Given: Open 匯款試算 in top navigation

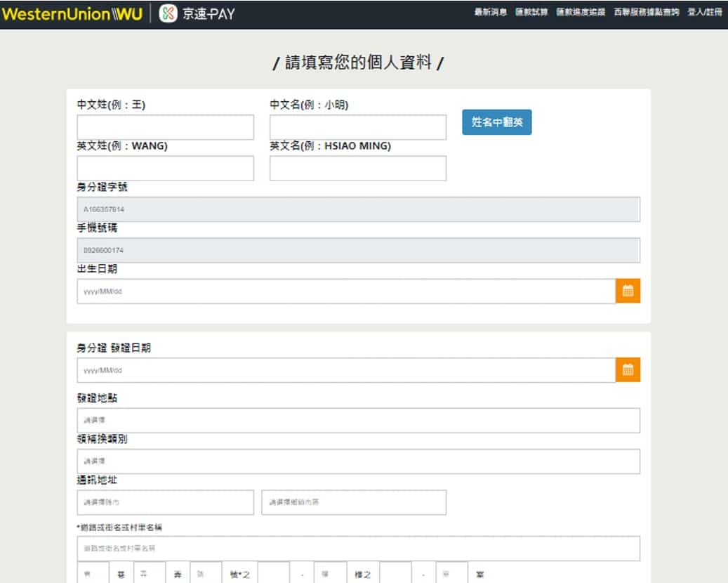Looking at the screenshot, I should [x=531, y=13].
